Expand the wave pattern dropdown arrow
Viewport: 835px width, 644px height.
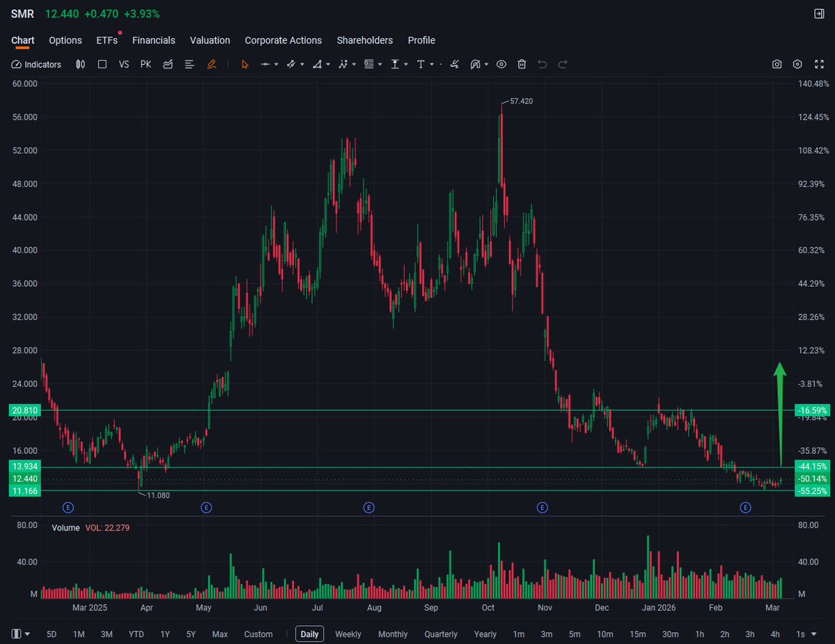coord(354,64)
